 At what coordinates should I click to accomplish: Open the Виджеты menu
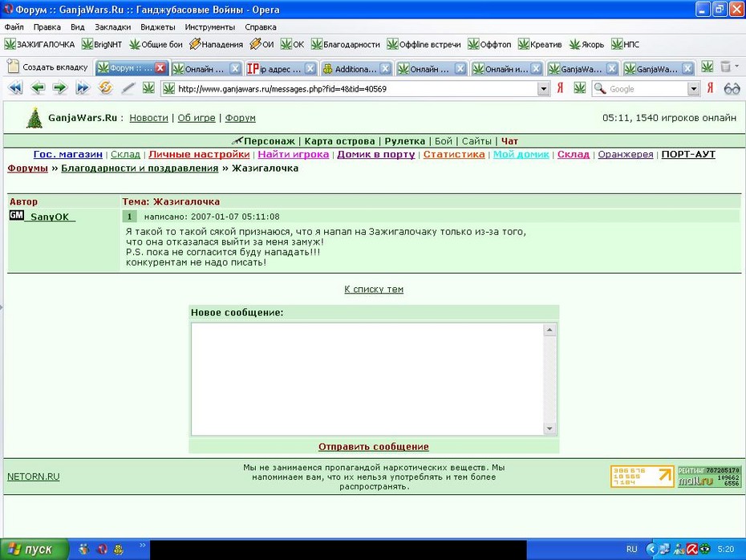(158, 27)
